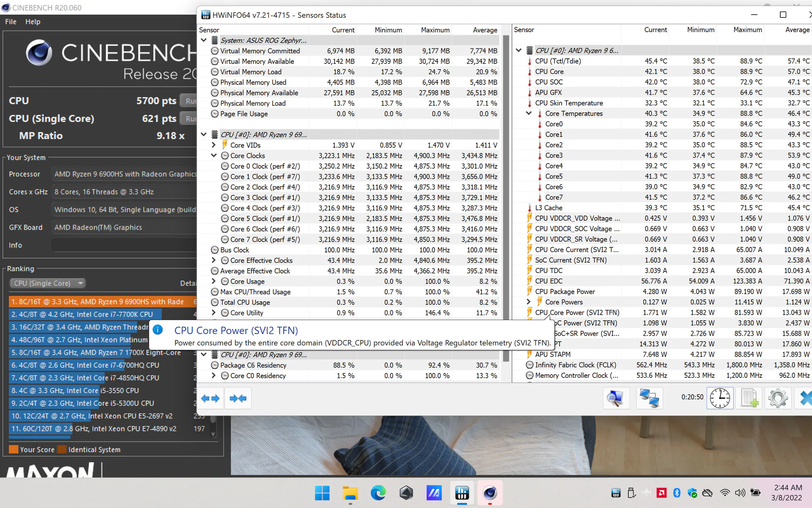Image resolution: width=812 pixels, height=508 pixels.
Task: Open File Explorer from the taskbar
Action: 350,493
